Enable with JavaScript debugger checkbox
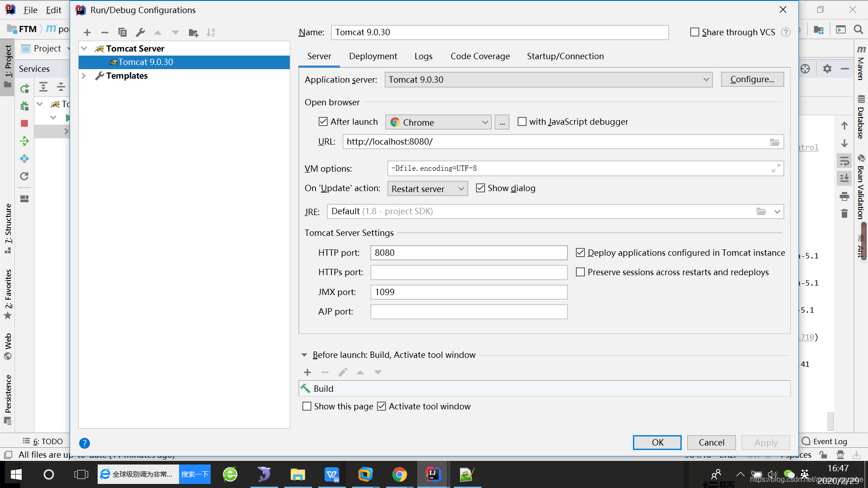The width and height of the screenshot is (868, 488). [522, 122]
